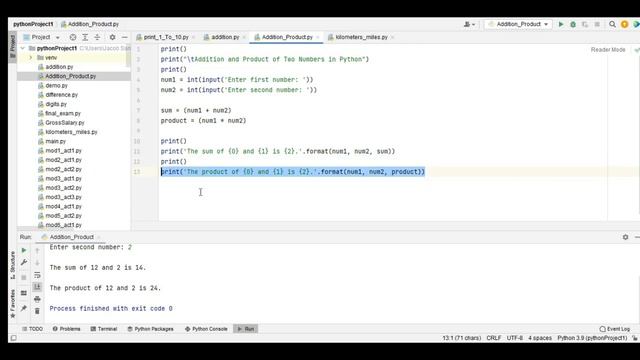Open Project panel gear options

(x=112, y=37)
